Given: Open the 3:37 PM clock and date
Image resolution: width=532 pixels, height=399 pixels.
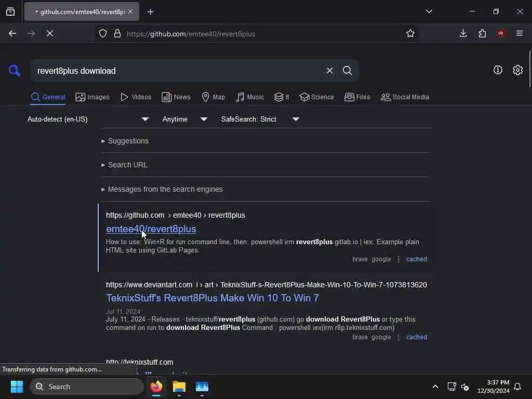Looking at the screenshot, I should pyautogui.click(x=494, y=387).
